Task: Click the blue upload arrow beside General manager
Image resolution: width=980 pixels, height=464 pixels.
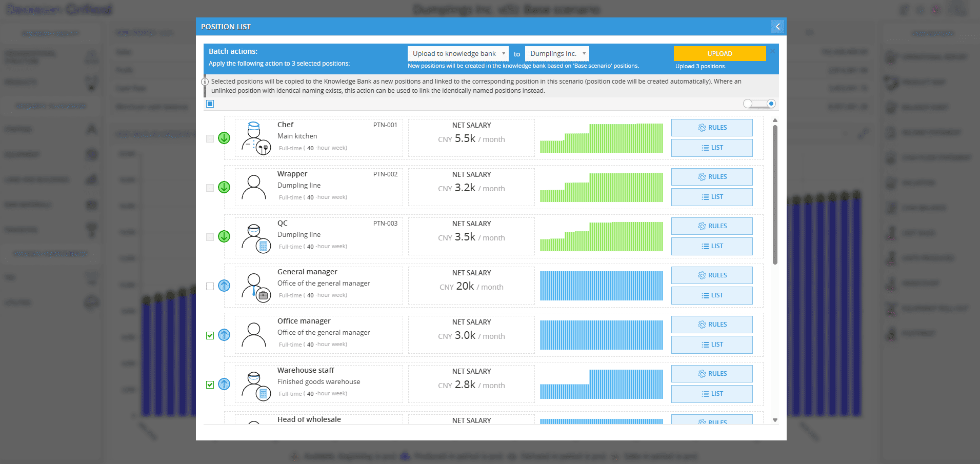Action: (224, 286)
